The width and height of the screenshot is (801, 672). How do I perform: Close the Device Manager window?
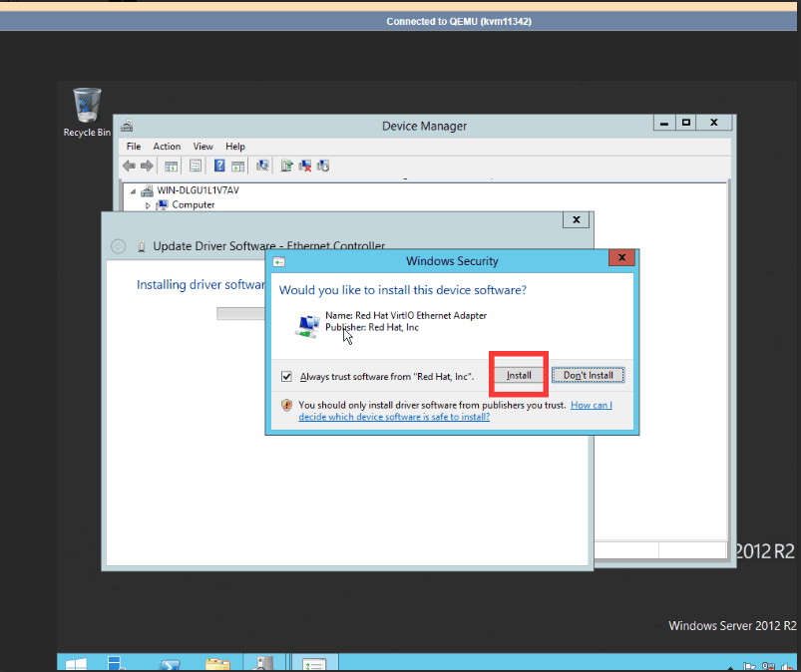point(714,123)
